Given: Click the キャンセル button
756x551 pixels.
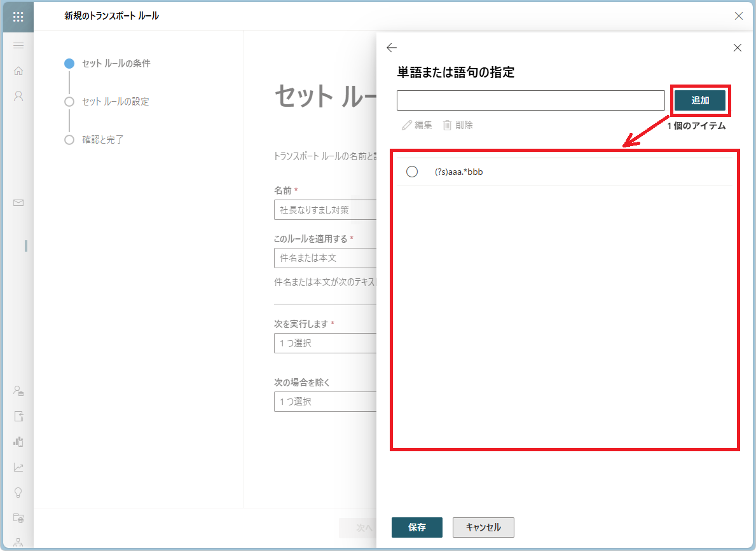Looking at the screenshot, I should click(x=483, y=527).
